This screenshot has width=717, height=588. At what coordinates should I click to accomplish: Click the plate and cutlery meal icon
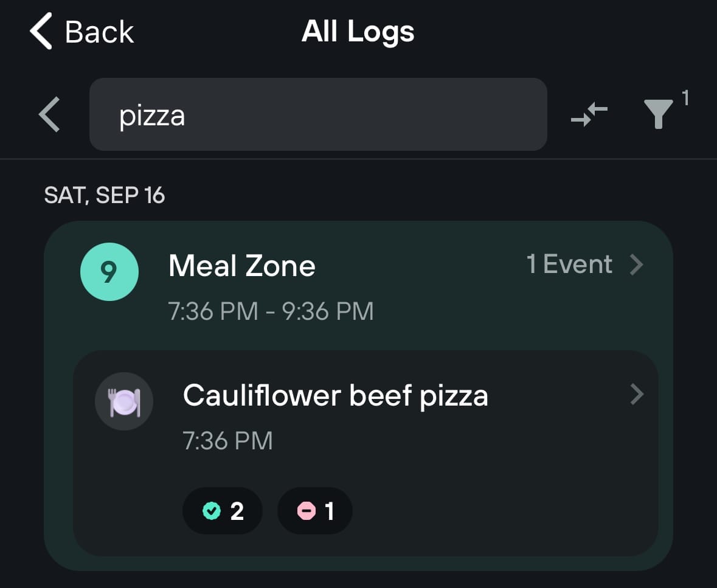pyautogui.click(x=125, y=402)
